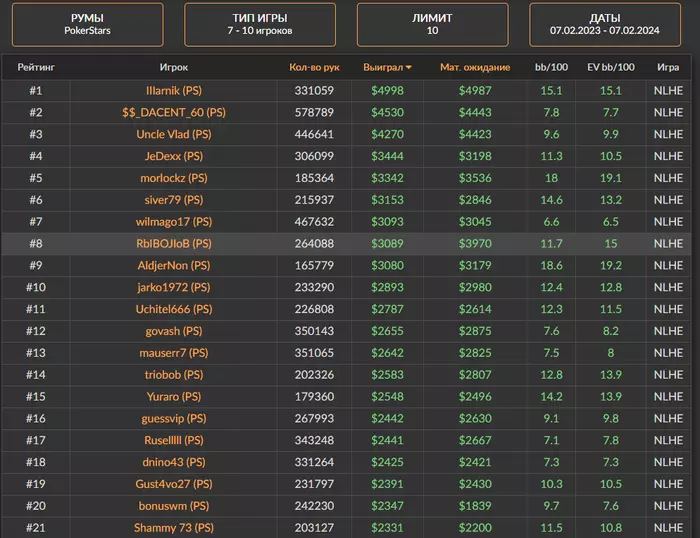Open player guessvip (PS)
This screenshot has height=538, width=700.
tap(174, 419)
